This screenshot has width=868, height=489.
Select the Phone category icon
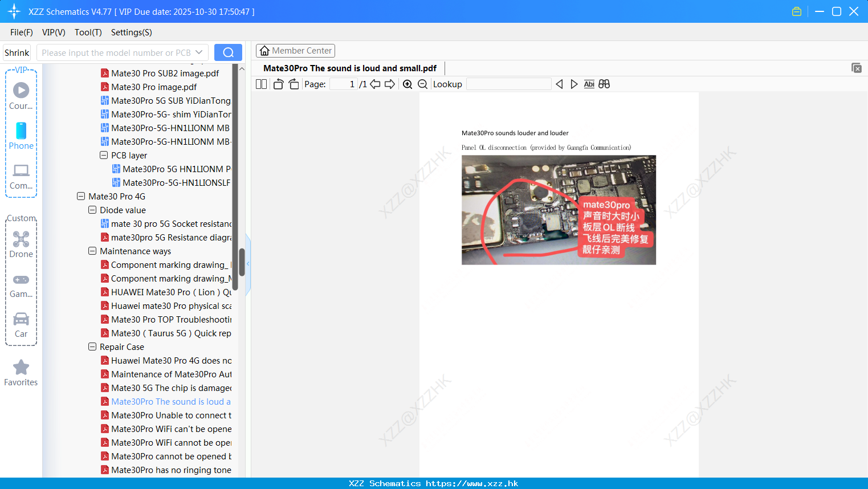tap(21, 136)
